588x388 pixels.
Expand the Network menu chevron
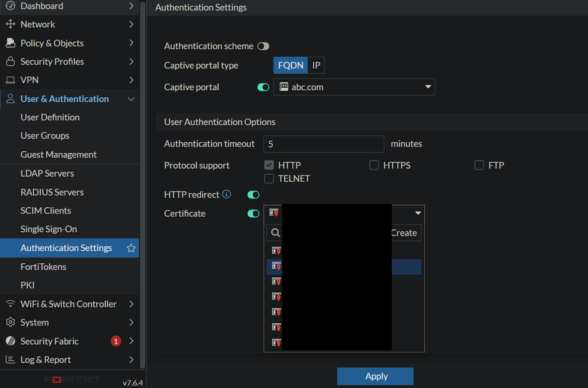[131, 24]
